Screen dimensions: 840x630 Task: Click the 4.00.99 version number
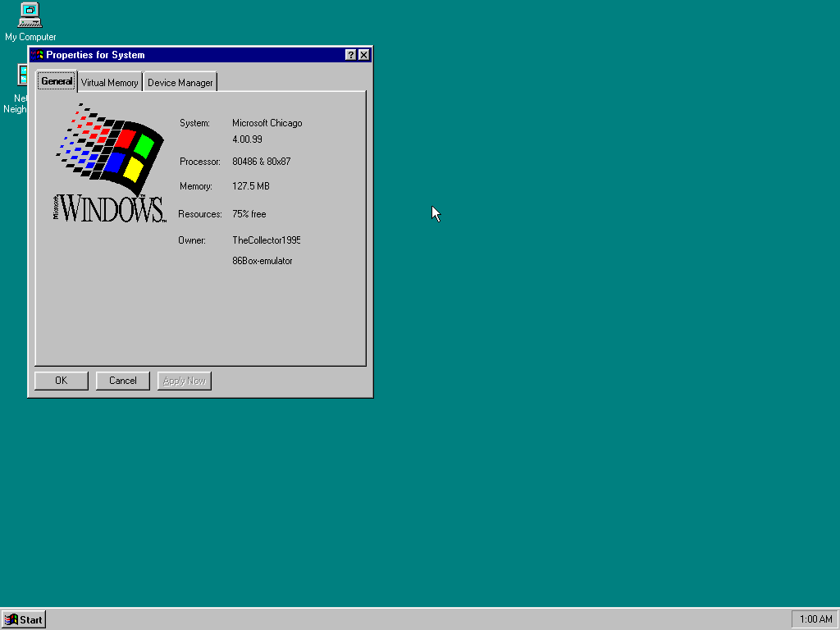pos(247,139)
